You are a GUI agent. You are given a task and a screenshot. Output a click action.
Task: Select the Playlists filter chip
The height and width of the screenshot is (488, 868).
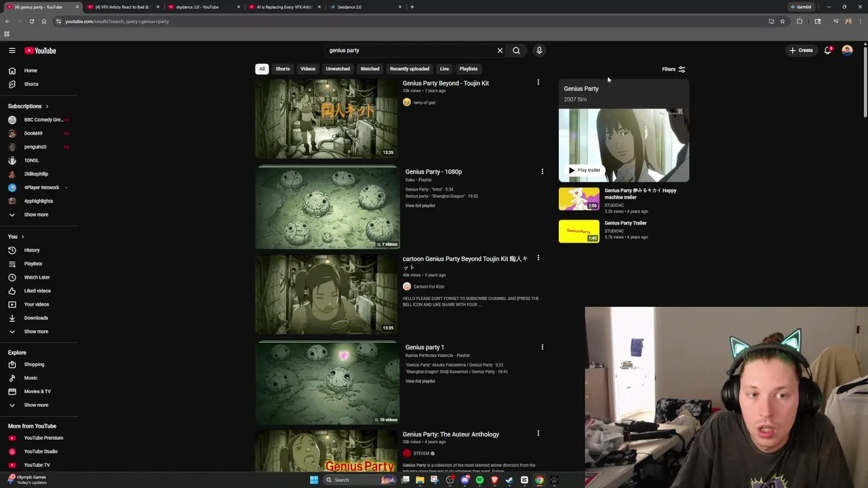coord(469,68)
